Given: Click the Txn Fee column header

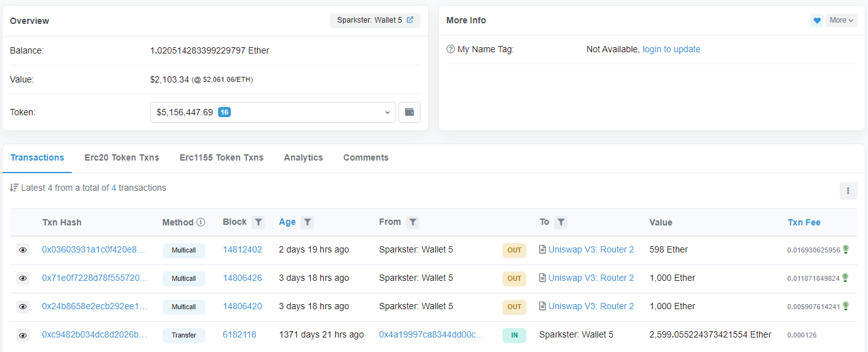Looking at the screenshot, I should tap(804, 222).
